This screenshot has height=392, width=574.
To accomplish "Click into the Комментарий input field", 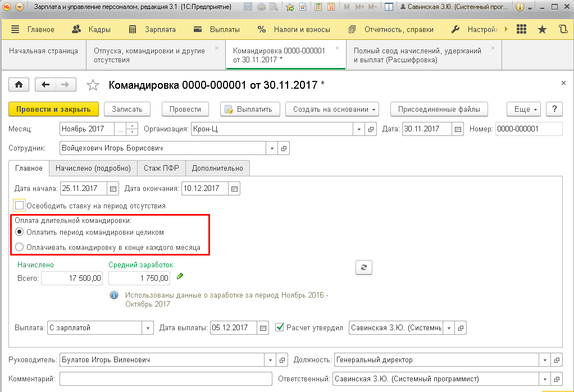I will coord(166,379).
